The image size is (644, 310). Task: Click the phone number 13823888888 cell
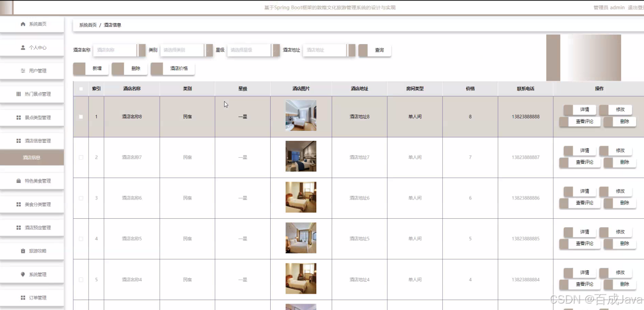click(x=526, y=117)
